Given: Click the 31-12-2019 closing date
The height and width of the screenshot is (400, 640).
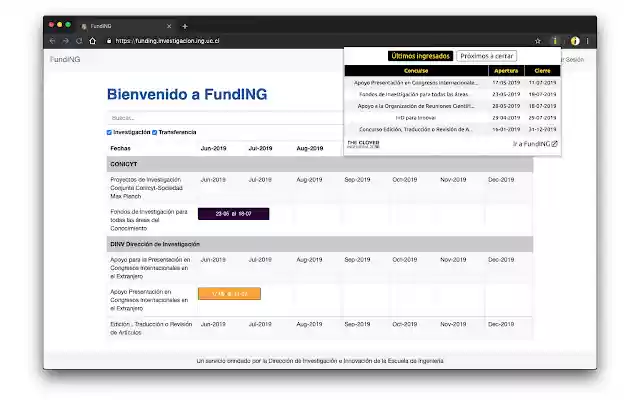Looking at the screenshot, I should tap(542, 129).
